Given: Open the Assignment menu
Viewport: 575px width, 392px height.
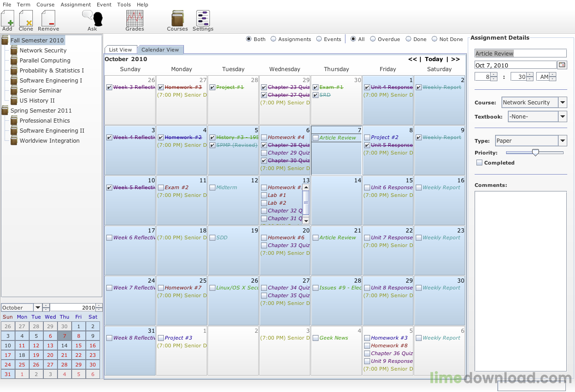Looking at the screenshot, I should point(76,5).
